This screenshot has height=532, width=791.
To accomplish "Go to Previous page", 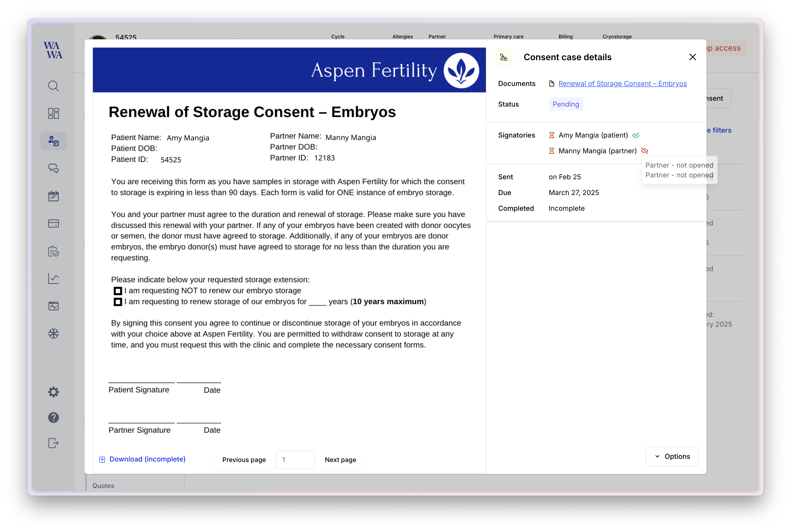I will point(244,460).
